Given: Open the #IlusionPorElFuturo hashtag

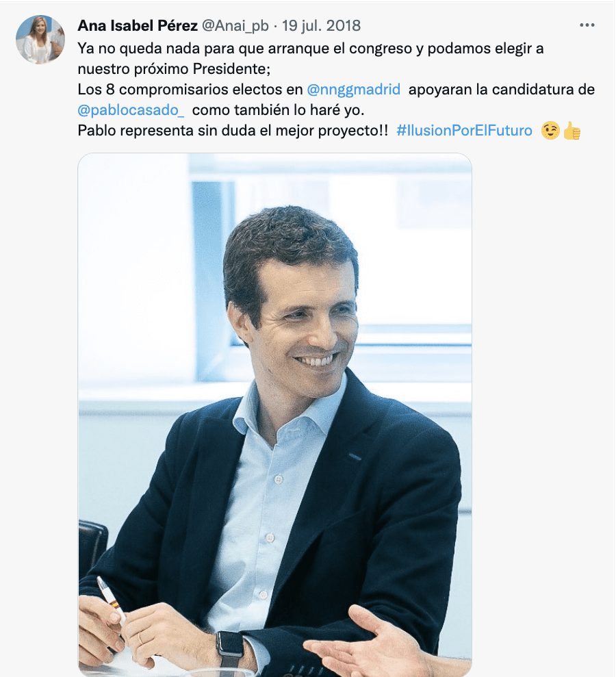Looking at the screenshot, I should click(464, 130).
